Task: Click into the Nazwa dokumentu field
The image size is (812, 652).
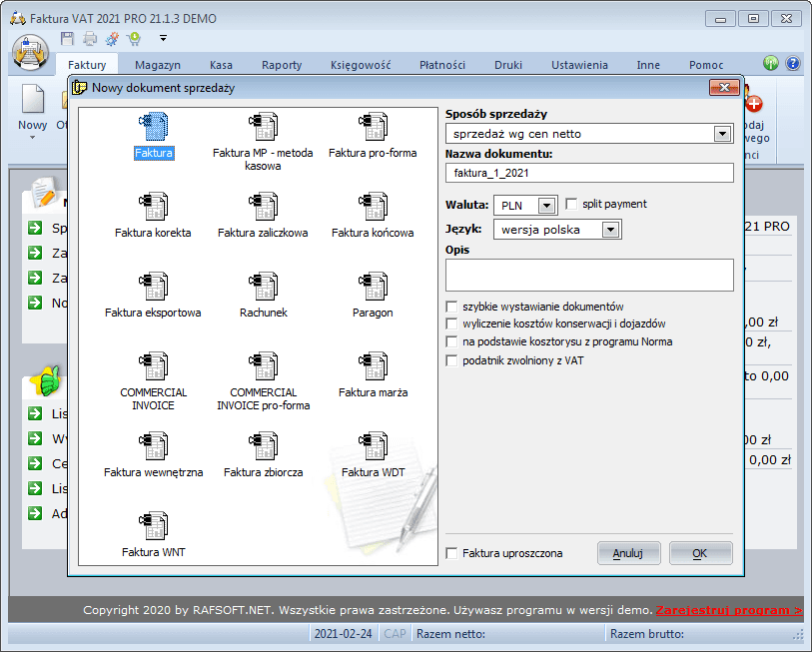Action: tap(589, 173)
